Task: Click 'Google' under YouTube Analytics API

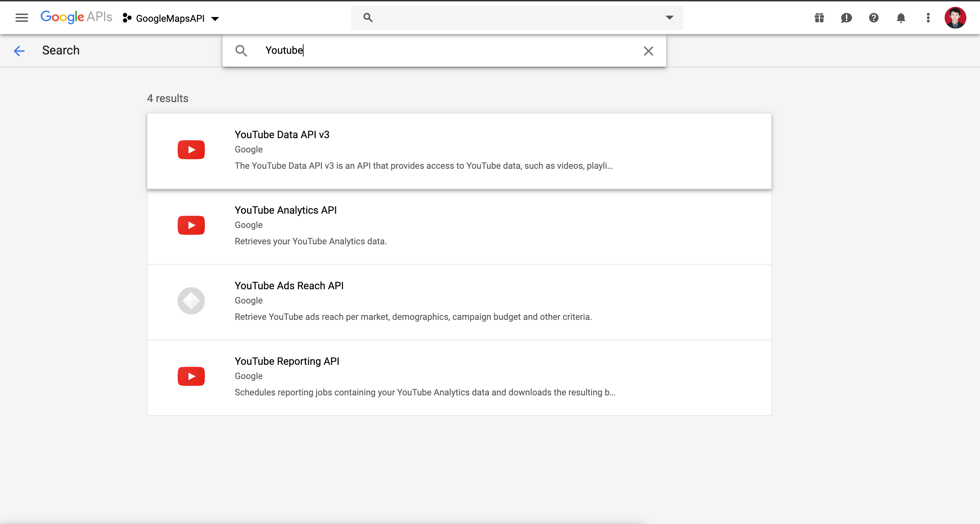Action: coord(248,225)
